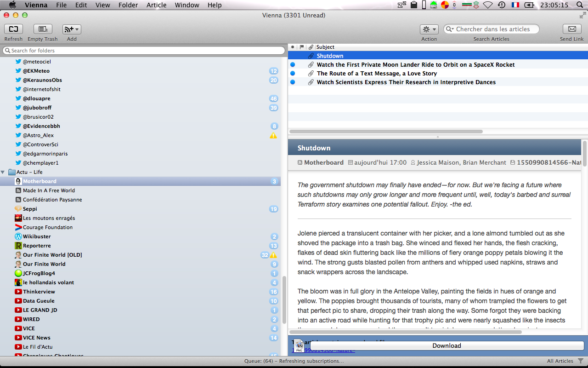
Task: Click the Seppi feed icon
Action: [x=18, y=209]
